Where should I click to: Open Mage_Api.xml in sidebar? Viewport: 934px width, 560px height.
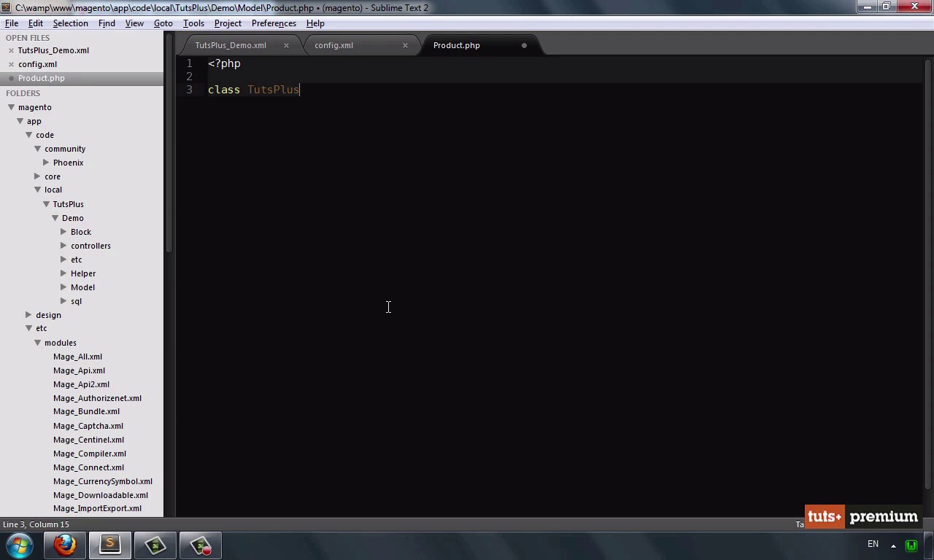[79, 370]
